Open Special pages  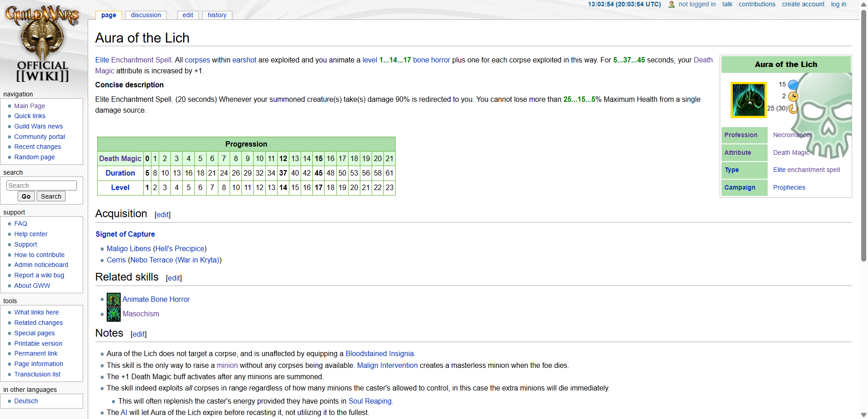[x=34, y=333]
